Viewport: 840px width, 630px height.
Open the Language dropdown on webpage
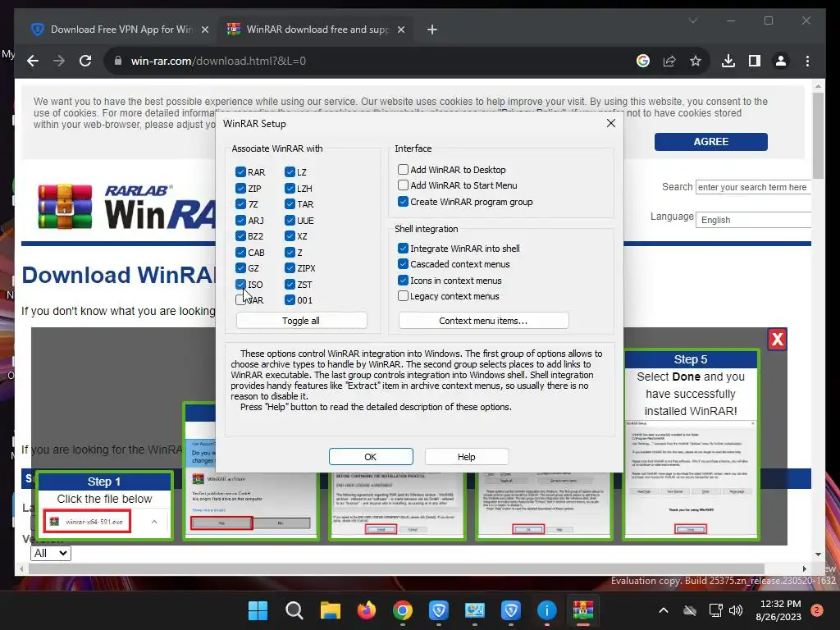tap(753, 220)
